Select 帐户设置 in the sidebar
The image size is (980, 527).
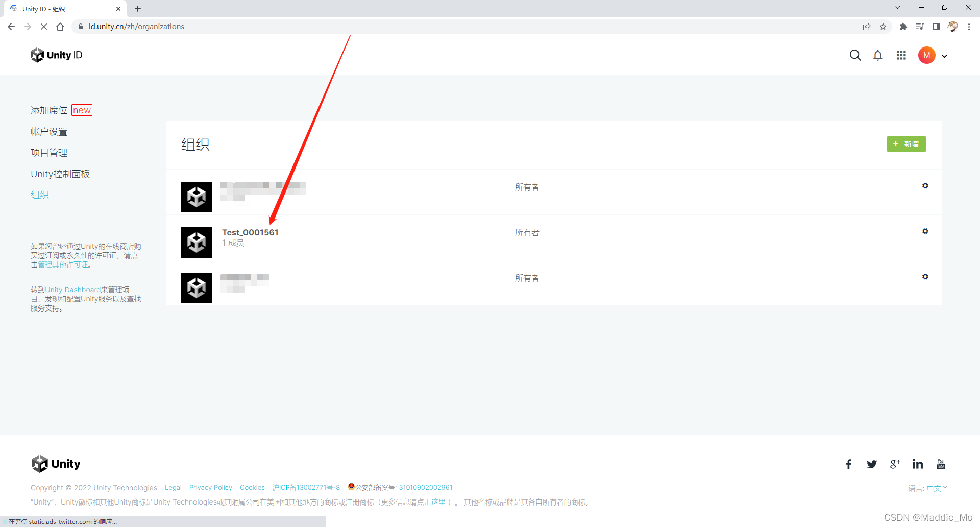49,132
